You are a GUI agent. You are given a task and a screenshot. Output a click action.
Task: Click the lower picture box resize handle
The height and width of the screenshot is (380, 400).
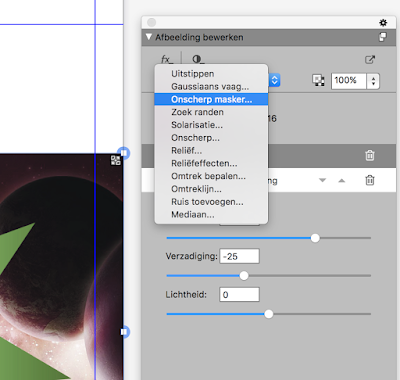pos(124,332)
